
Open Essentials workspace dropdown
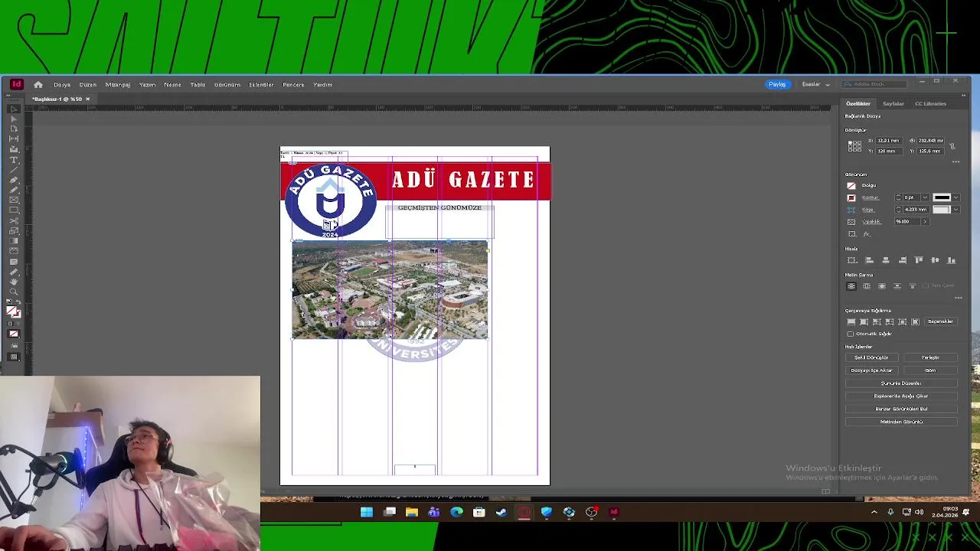[816, 84]
